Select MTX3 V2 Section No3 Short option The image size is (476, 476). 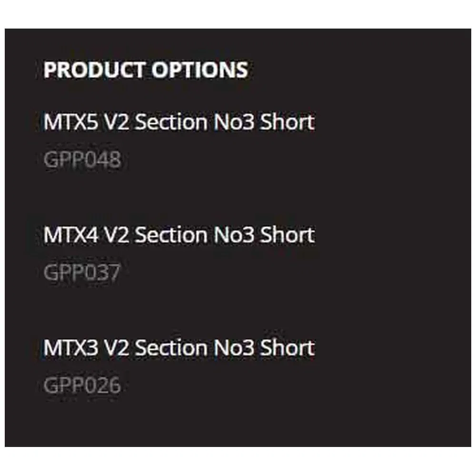179,348
